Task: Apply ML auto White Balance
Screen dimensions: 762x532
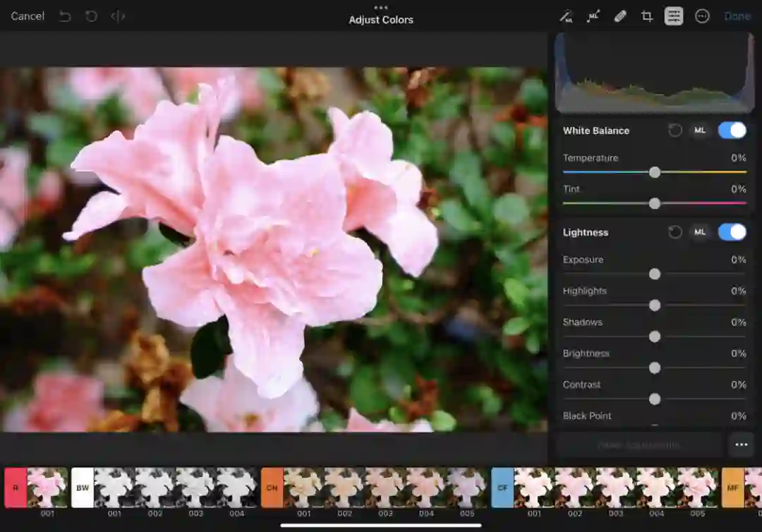Action: pyautogui.click(x=700, y=131)
